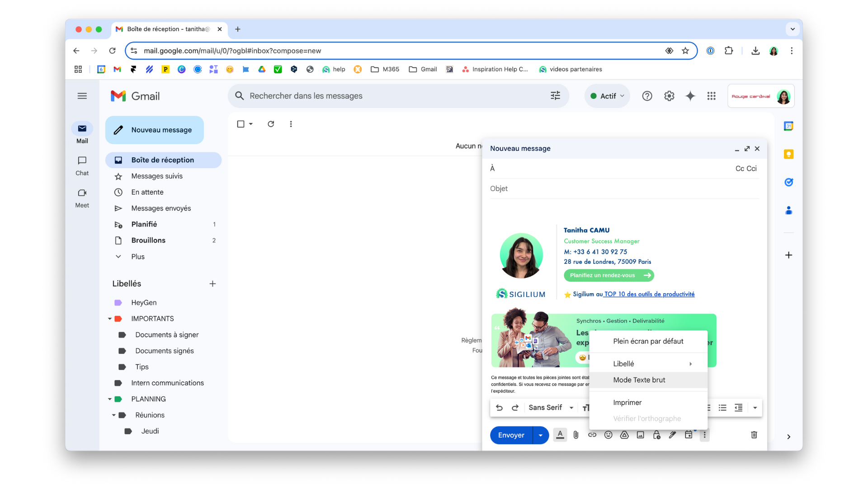Viewport: 868px width, 488px height.
Task: Open the emoji picker
Action: tap(608, 435)
